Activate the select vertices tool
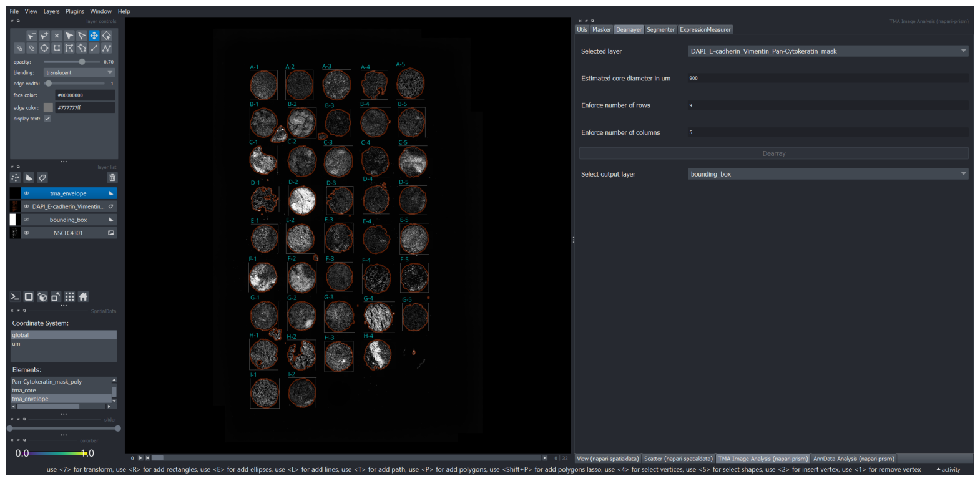The image size is (980, 481). point(82,36)
